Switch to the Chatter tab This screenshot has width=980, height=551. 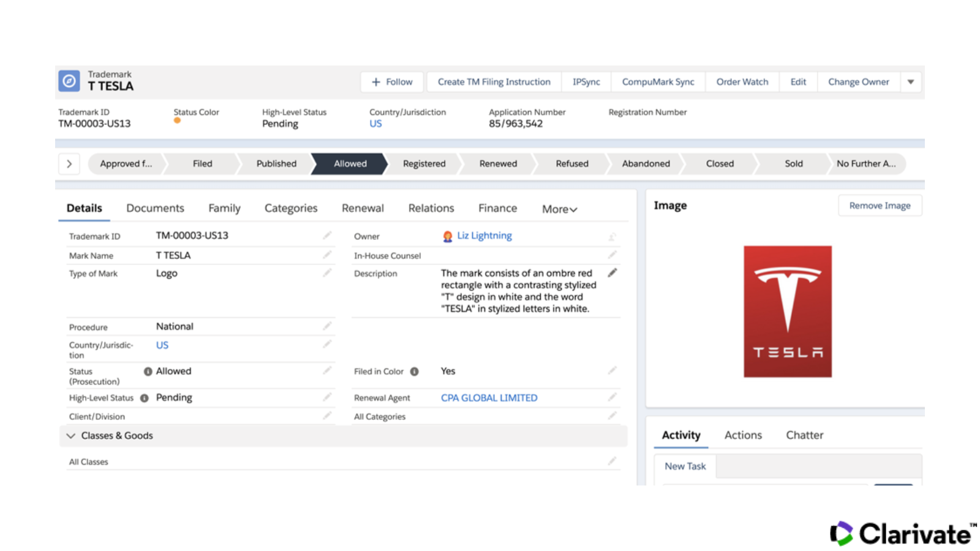pyautogui.click(x=805, y=435)
